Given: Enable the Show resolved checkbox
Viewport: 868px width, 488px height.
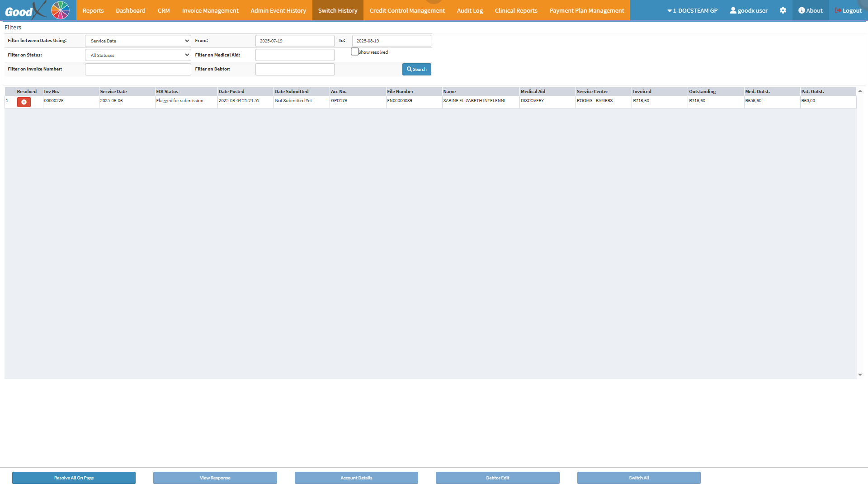Looking at the screenshot, I should pyautogui.click(x=355, y=52).
